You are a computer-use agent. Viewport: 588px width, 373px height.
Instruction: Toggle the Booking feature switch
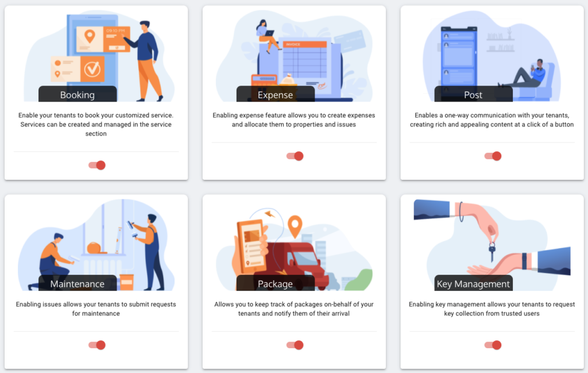tap(96, 165)
